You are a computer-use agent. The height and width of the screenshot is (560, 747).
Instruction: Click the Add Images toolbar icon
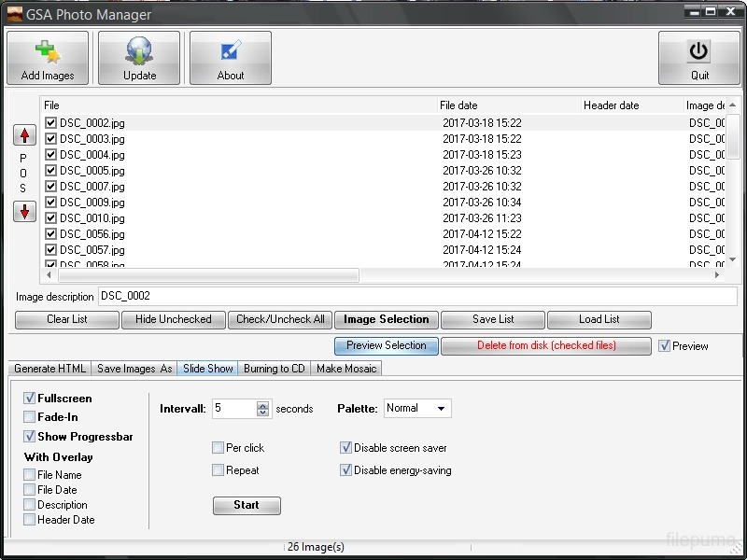point(48,53)
